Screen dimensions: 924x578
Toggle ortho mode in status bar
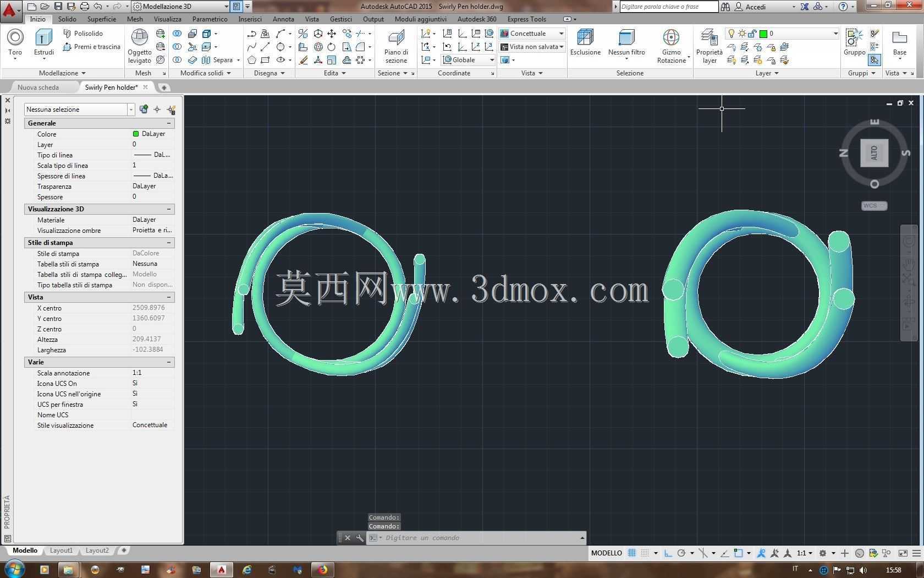pos(668,553)
